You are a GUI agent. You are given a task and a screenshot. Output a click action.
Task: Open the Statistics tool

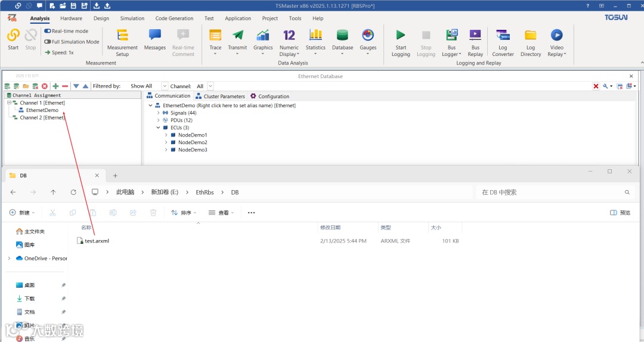[x=315, y=42]
